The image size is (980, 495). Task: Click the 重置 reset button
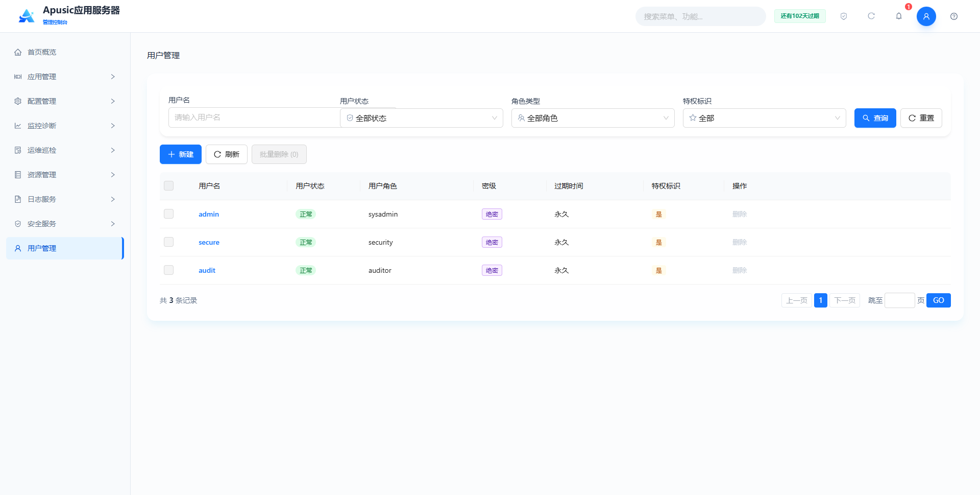pyautogui.click(x=921, y=118)
